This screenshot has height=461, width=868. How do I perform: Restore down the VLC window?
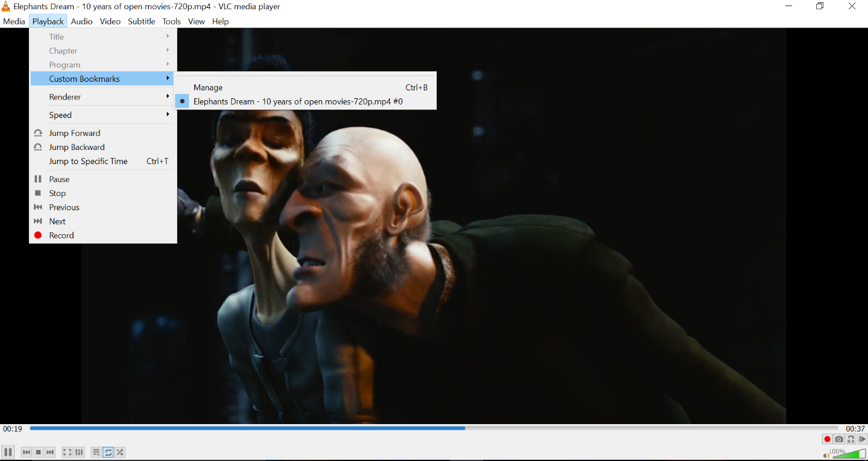coord(820,6)
